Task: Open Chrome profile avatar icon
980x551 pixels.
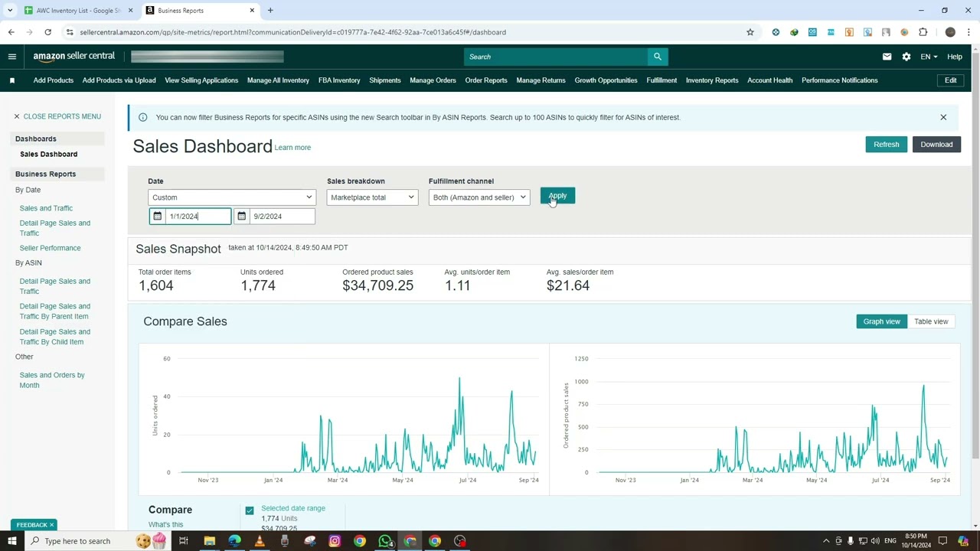Action: click(950, 32)
